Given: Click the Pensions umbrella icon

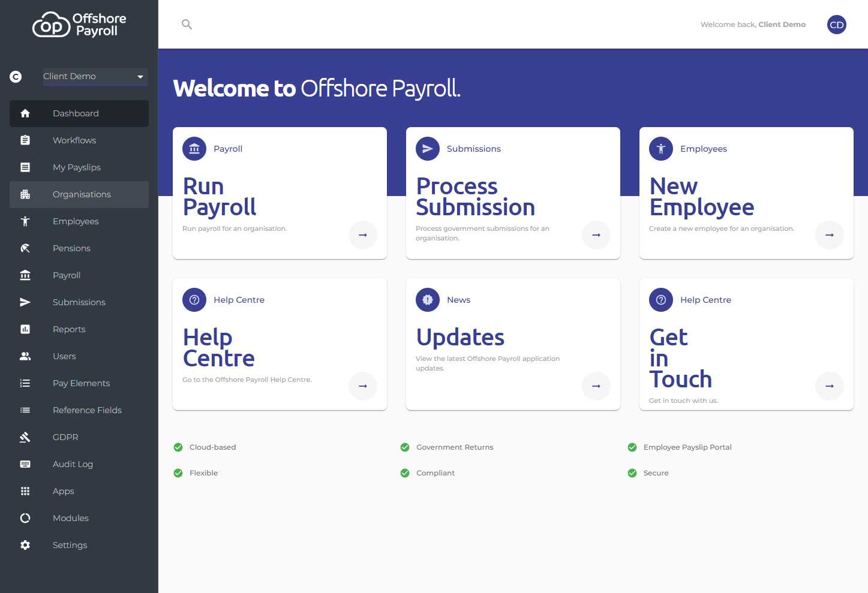Looking at the screenshot, I should [25, 248].
